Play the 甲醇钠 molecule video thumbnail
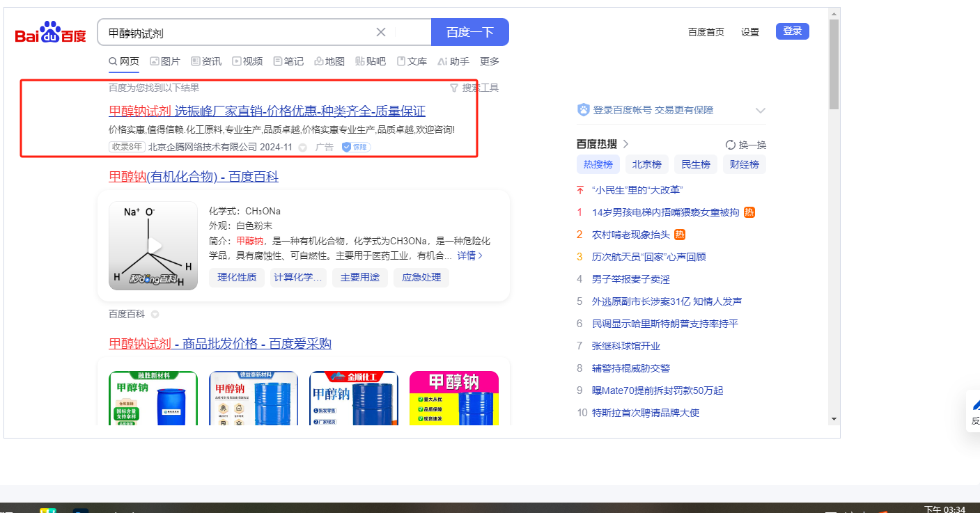Screen dimensions: 980x513 click(x=153, y=246)
